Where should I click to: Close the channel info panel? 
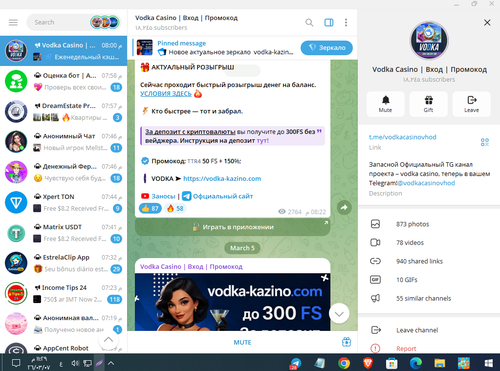(487, 22)
